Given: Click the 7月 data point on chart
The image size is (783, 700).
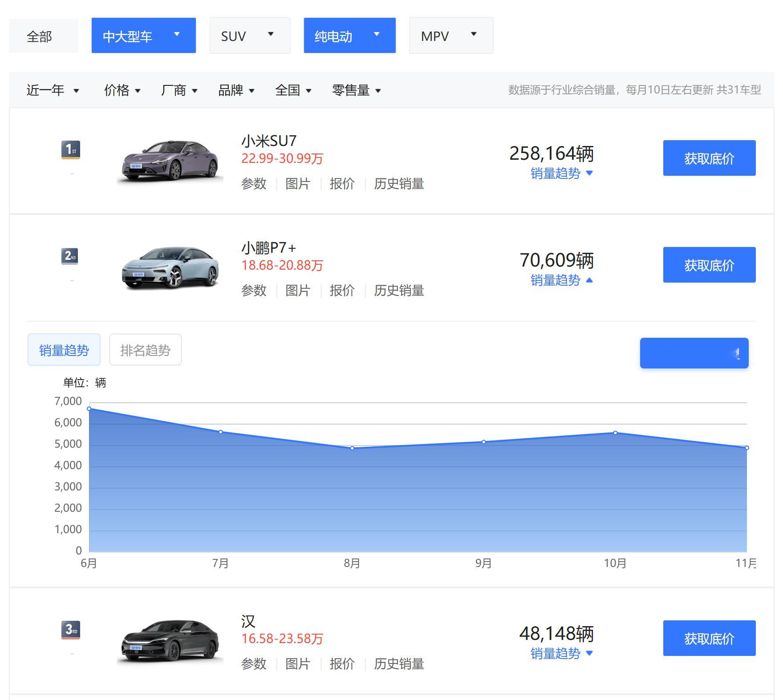Looking at the screenshot, I should (x=221, y=432).
